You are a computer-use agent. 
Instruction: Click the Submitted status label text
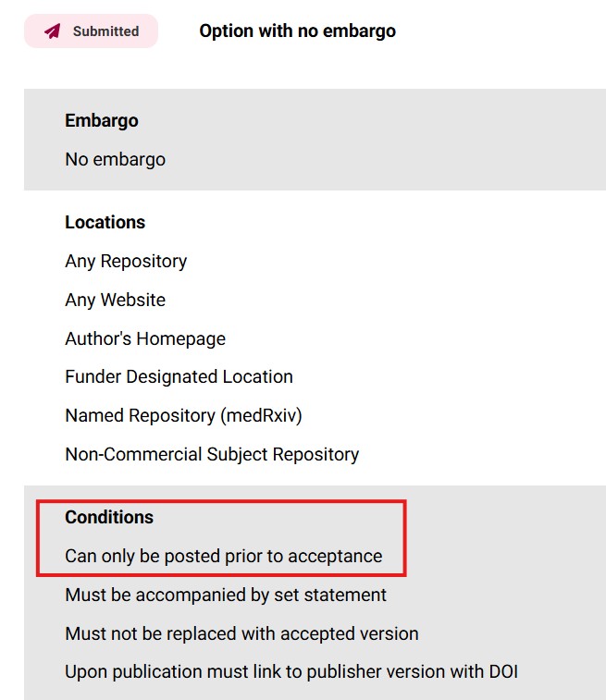(x=105, y=31)
